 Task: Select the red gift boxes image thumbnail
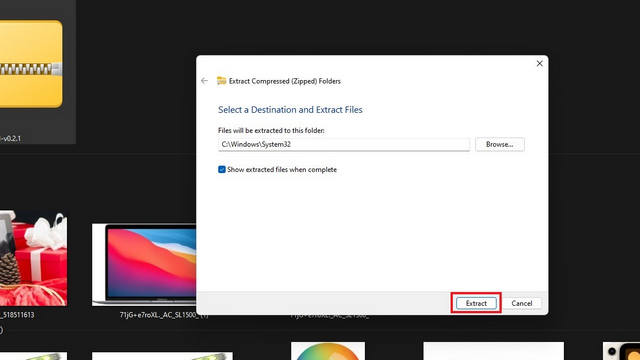point(33,259)
